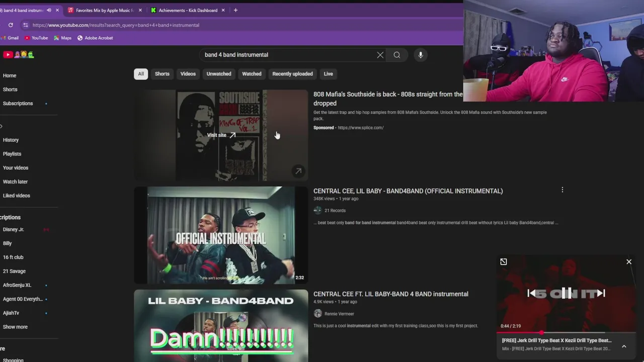Filter results by Live chip

(x=328, y=74)
